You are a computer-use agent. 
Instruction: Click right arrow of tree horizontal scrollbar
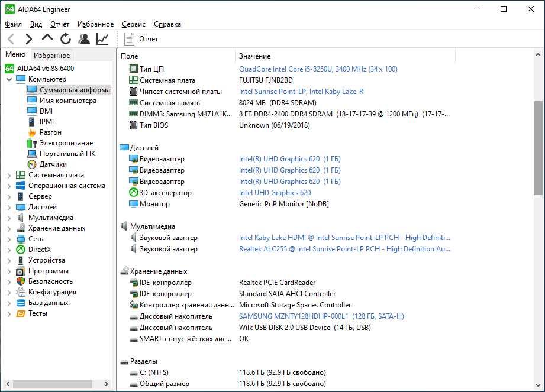pyautogui.click(x=107, y=384)
